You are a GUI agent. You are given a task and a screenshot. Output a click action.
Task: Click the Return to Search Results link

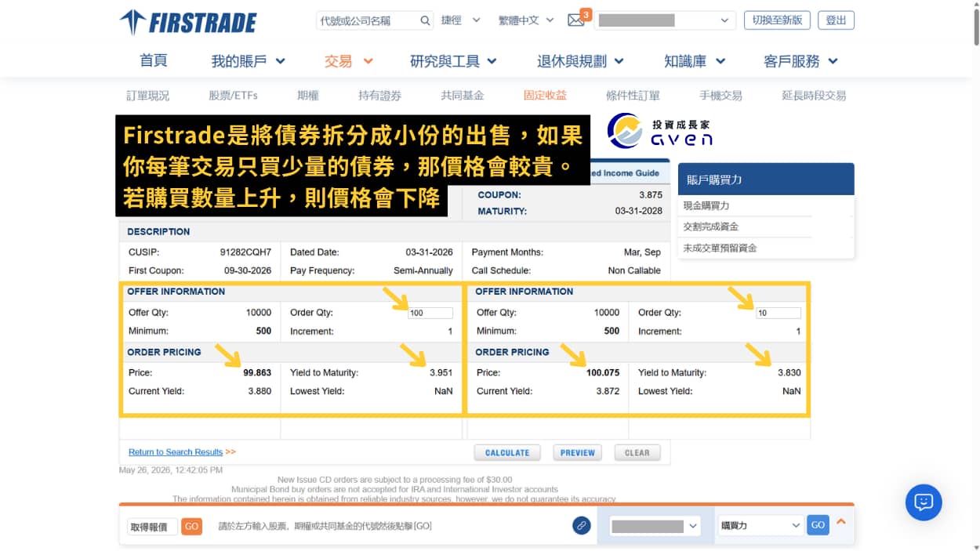tap(176, 452)
